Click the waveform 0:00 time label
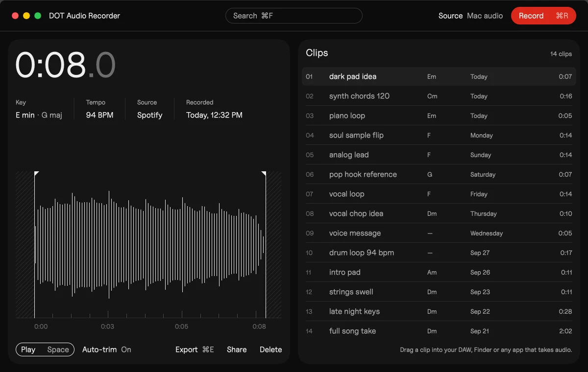Viewport: 588px width, 372px height. 41,326
